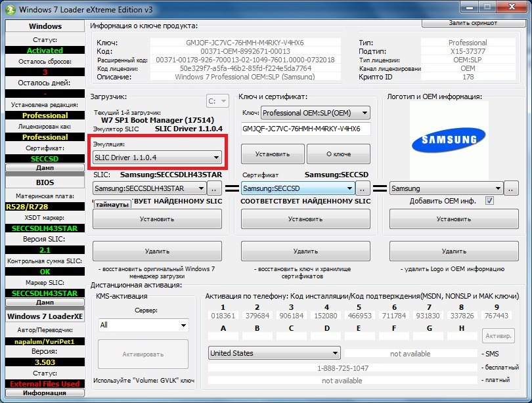532x403 pixels.
Task: Open the SLIC Samsung:SECCSDLH43STAR dropdown
Action: [149, 188]
